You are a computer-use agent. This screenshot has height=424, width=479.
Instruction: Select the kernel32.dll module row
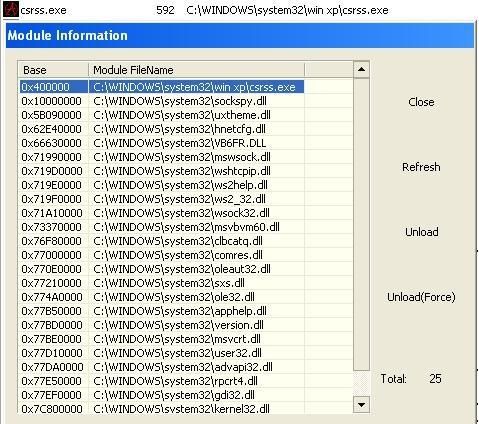[186, 409]
